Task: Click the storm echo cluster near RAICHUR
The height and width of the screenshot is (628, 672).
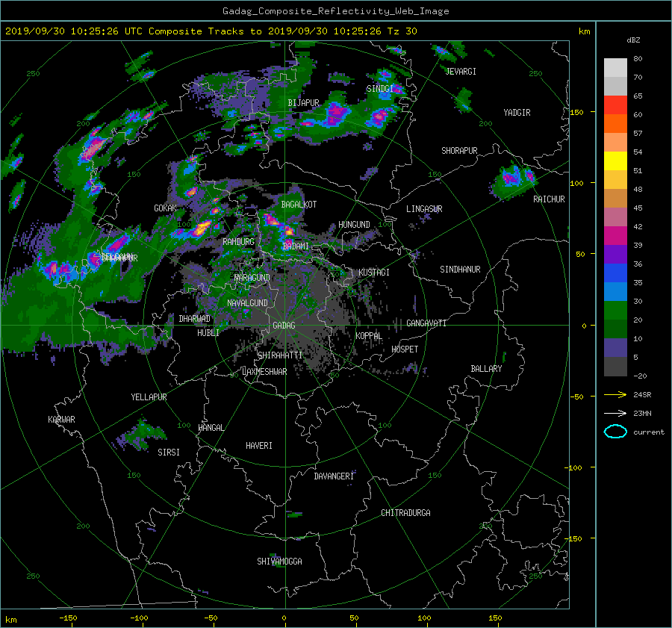Action: (514, 180)
